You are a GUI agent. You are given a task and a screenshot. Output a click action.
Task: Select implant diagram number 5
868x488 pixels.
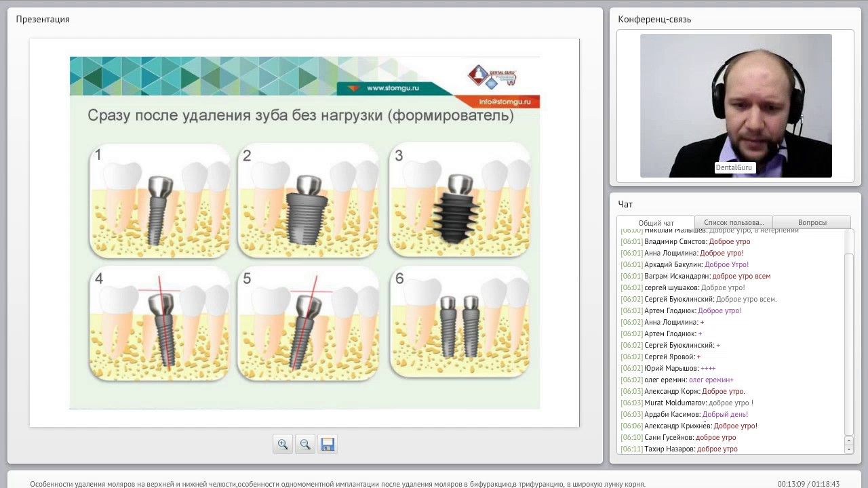click(308, 323)
